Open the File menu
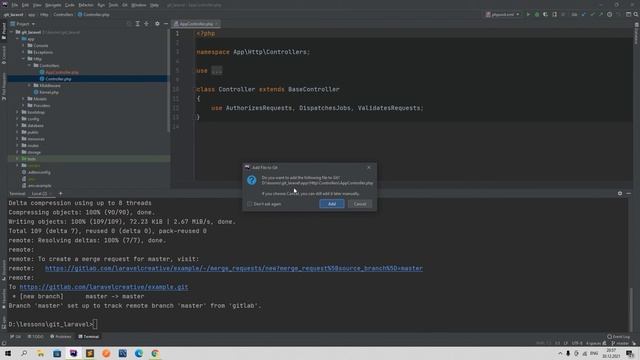Screen dimensions: 640x360 [15, 5]
